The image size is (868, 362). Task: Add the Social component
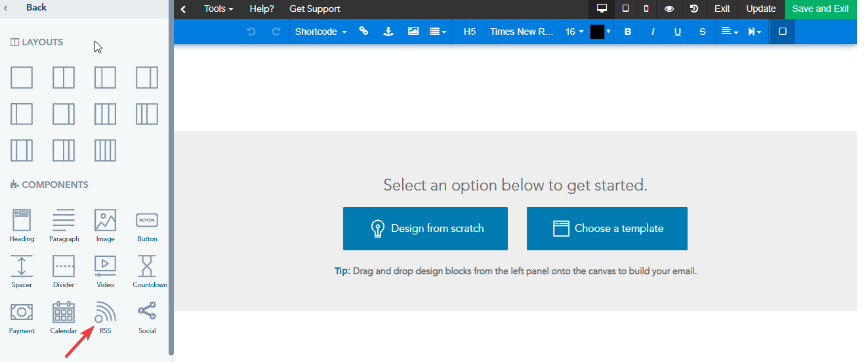pyautogui.click(x=147, y=317)
